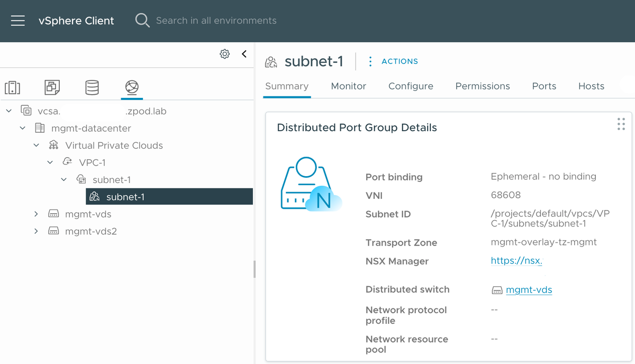
Task: Collapse the navigator panel with the arrow
Action: click(x=244, y=54)
